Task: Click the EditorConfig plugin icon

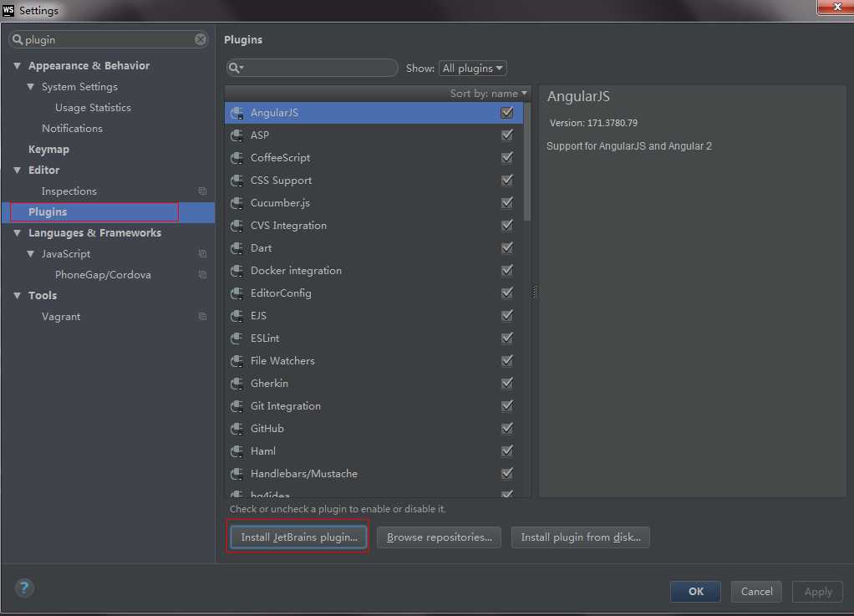Action: [x=237, y=293]
